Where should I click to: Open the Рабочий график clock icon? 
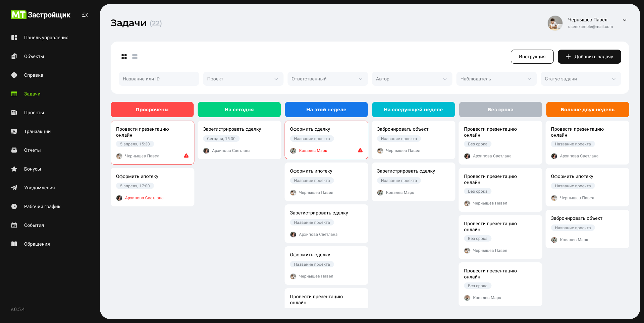pyautogui.click(x=14, y=206)
